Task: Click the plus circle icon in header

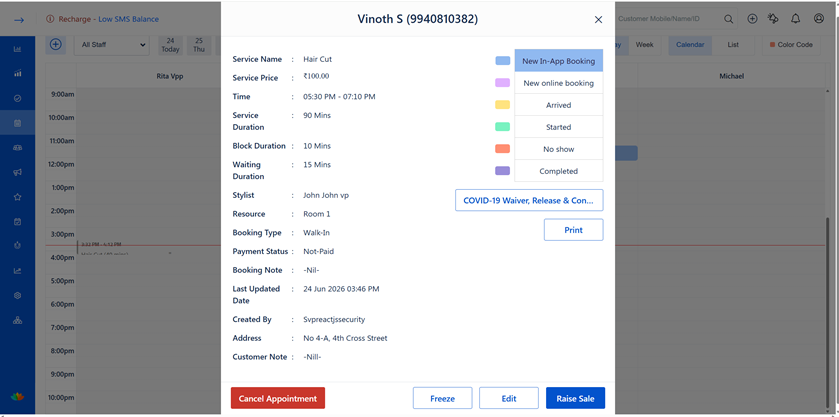Action: click(752, 19)
